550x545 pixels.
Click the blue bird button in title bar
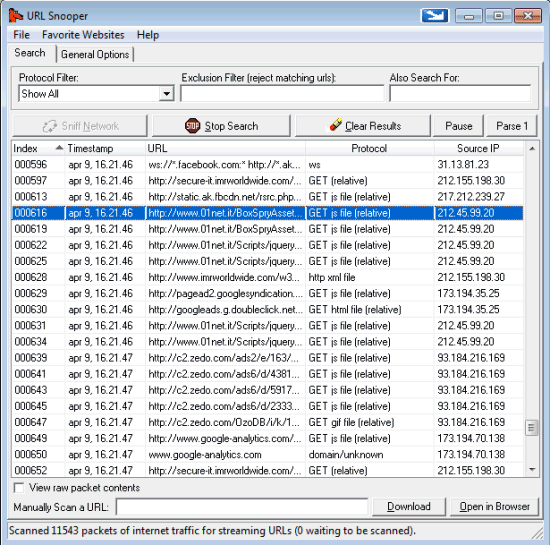[x=435, y=16]
